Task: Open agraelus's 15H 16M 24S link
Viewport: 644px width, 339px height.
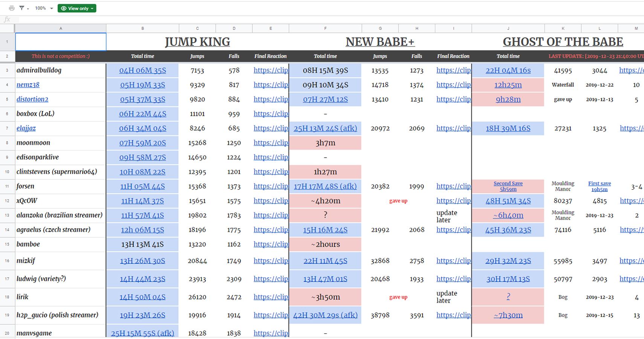Action: coord(325,230)
